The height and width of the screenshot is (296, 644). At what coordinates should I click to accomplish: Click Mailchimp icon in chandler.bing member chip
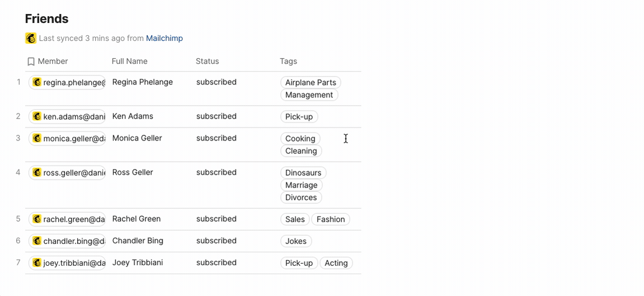click(37, 241)
